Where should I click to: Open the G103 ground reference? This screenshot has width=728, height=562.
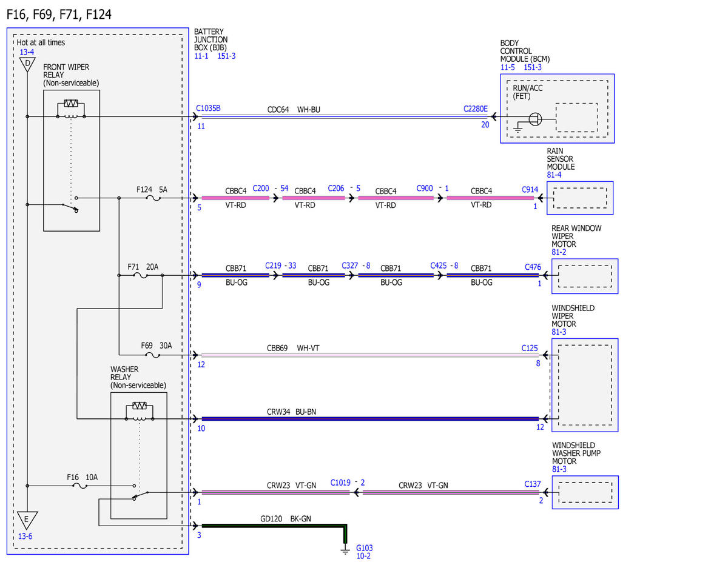[365, 547]
